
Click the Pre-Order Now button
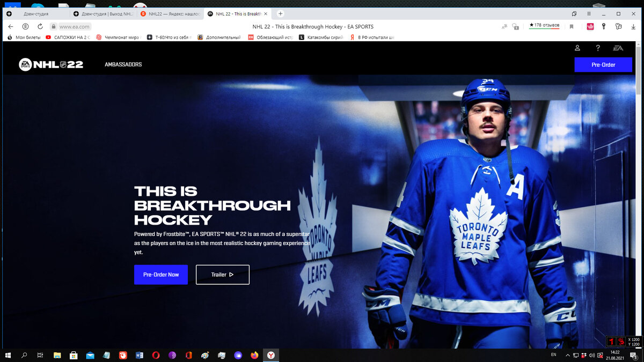(x=161, y=275)
